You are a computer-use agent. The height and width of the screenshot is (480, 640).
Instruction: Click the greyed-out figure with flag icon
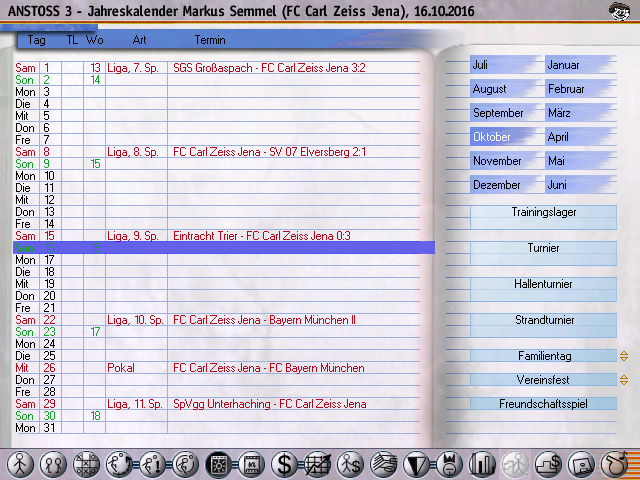click(515, 464)
